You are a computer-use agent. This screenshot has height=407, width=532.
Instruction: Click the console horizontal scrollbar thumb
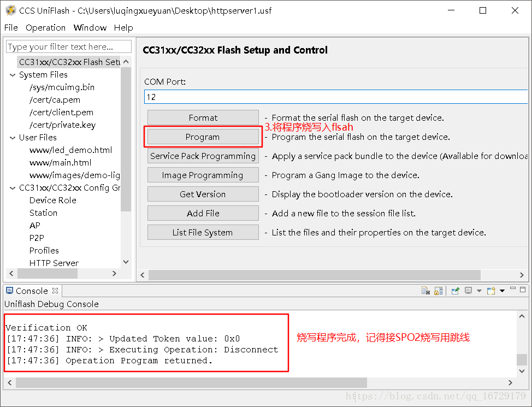pyautogui.click(x=191, y=382)
